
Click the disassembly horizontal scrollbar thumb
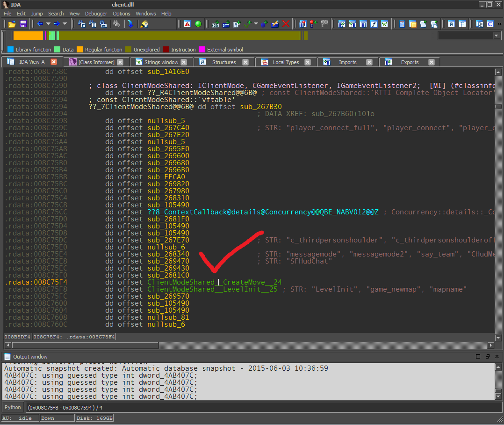[x=85, y=345]
